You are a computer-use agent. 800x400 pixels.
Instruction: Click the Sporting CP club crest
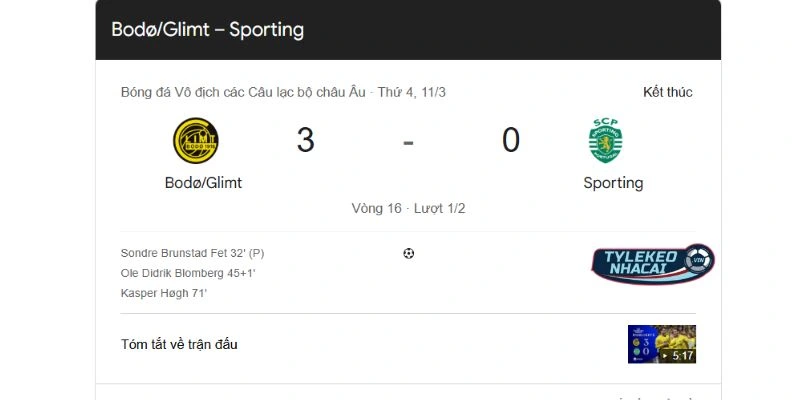pyautogui.click(x=606, y=141)
